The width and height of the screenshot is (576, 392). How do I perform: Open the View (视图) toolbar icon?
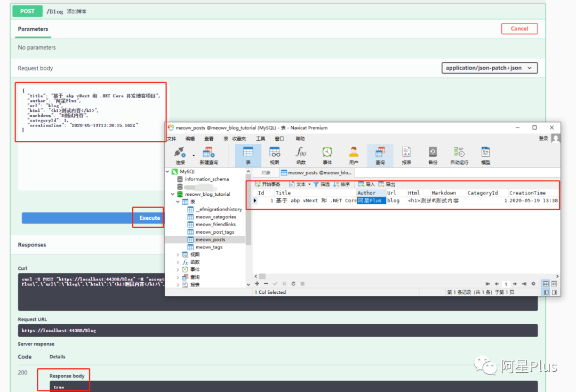[275, 155]
